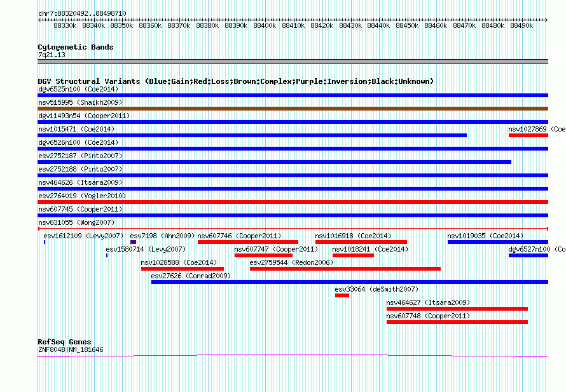Open the dgv6526n100 (Coe2014) label

78,142
